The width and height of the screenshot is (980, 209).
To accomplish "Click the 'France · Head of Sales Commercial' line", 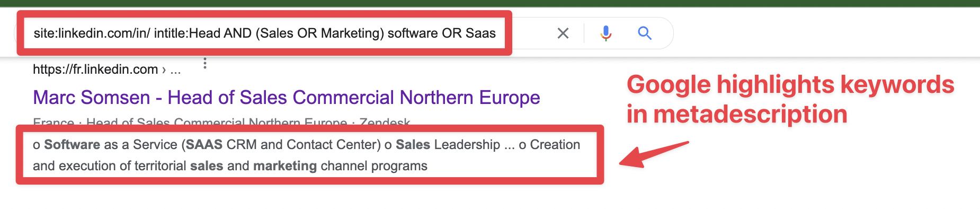I will click(221, 123).
